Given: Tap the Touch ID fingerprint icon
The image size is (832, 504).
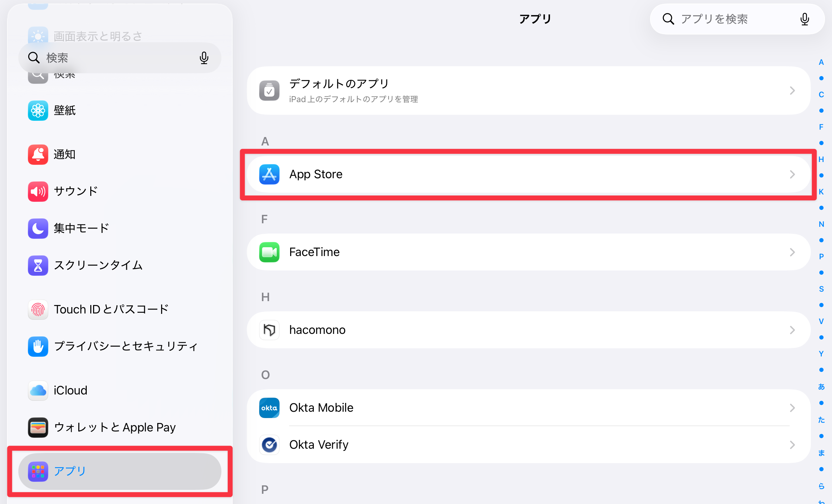Looking at the screenshot, I should click(x=38, y=310).
